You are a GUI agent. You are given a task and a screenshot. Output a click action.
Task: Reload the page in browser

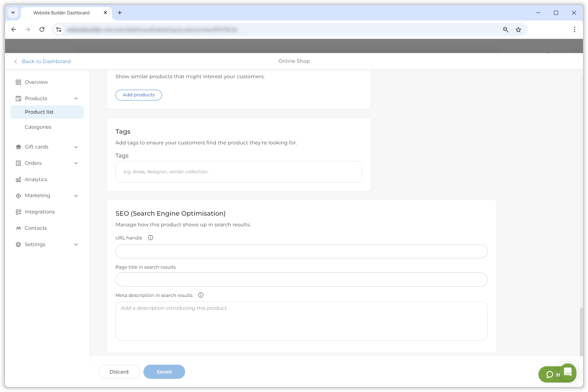coord(42,30)
